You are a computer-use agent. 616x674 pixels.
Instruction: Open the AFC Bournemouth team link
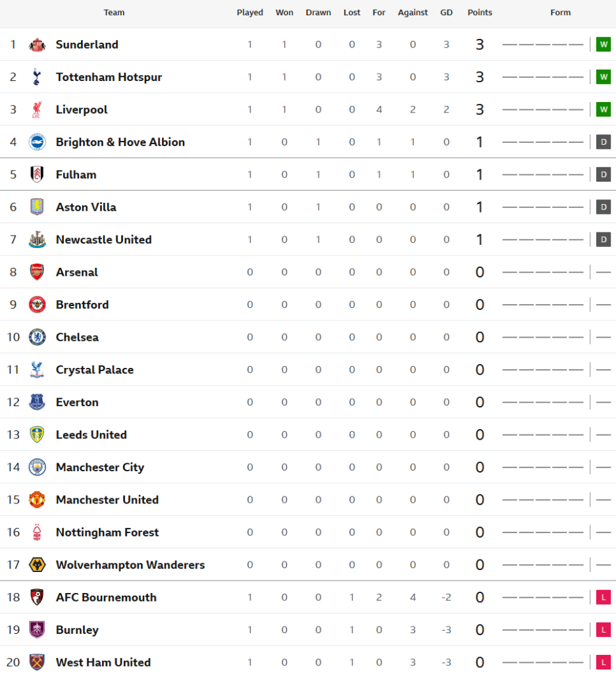coord(106,598)
